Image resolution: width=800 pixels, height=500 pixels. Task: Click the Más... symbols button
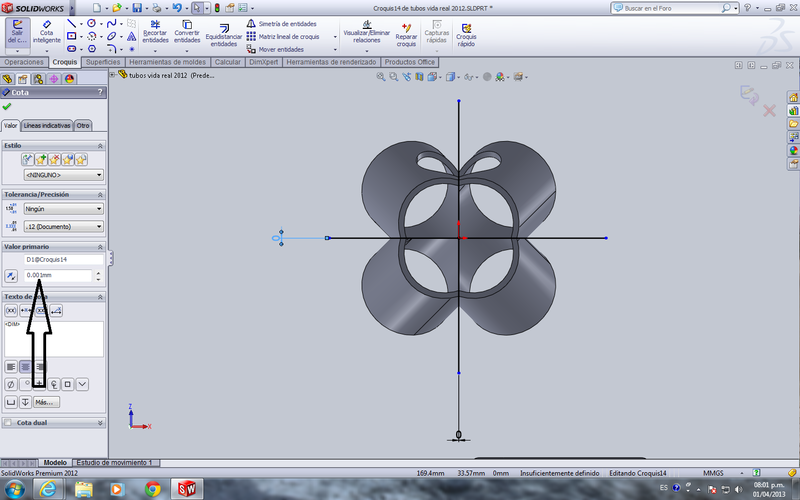(x=46, y=401)
